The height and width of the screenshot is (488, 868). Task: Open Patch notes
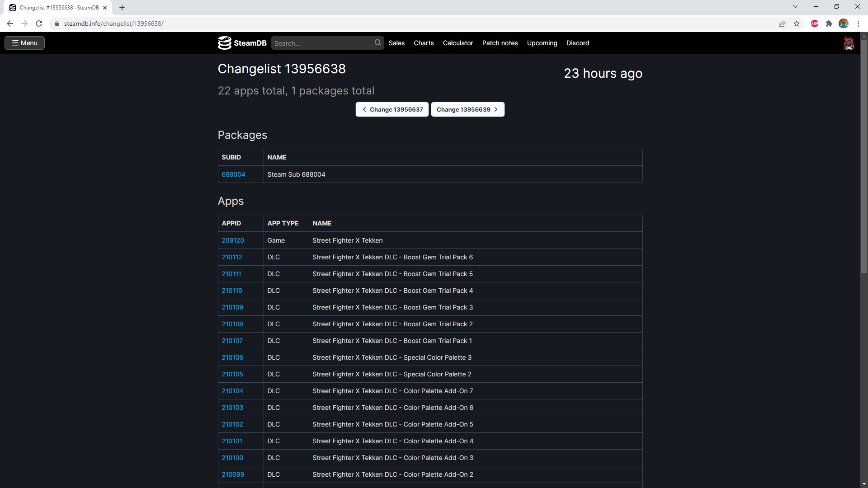point(500,43)
